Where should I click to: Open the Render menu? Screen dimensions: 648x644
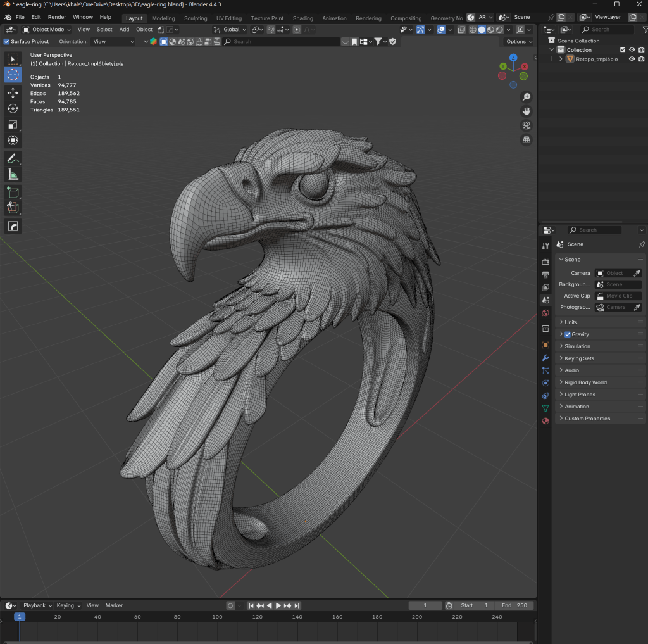click(x=57, y=17)
